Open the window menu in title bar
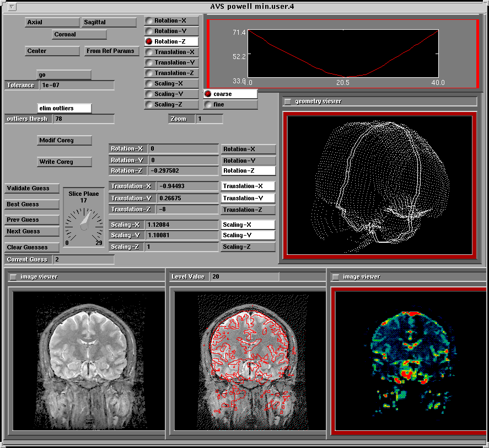Viewport: 489px width, 448px height. 12,7
